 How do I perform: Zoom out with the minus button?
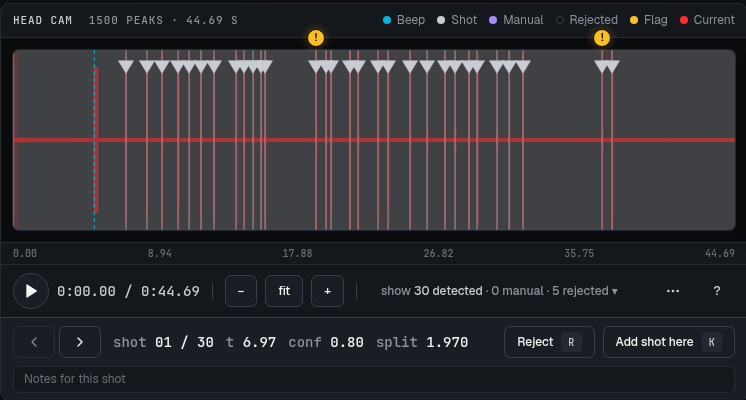click(241, 291)
